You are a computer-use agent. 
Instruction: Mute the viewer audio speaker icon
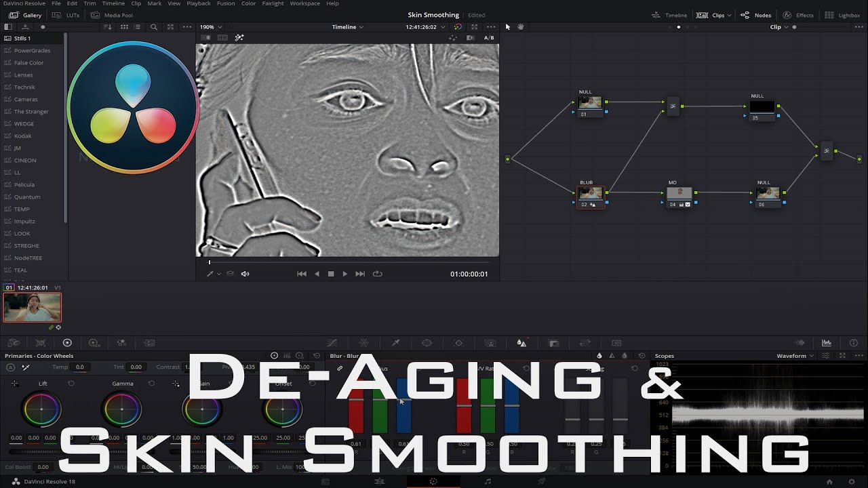(x=245, y=274)
